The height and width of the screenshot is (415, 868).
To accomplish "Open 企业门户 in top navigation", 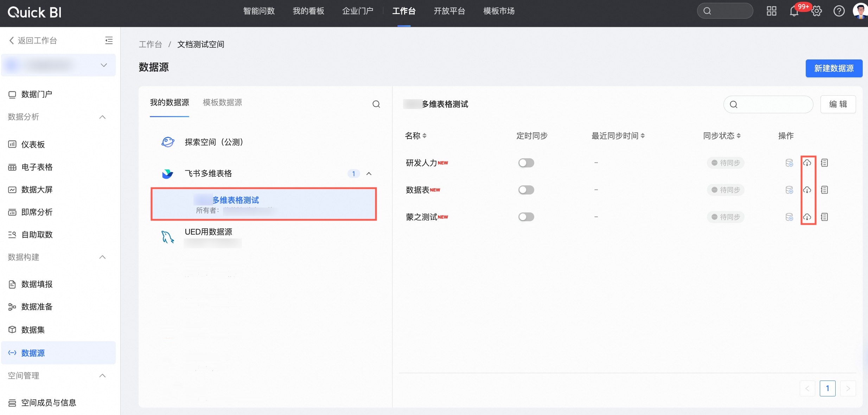I will [x=358, y=11].
